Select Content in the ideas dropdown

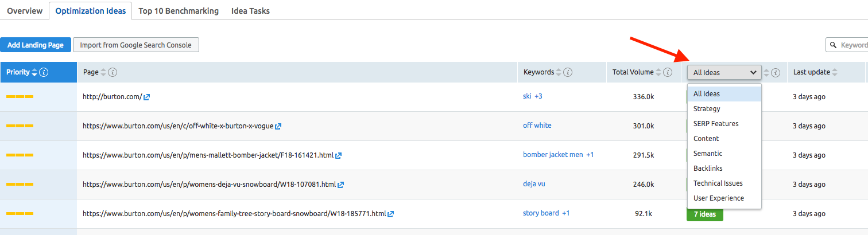(724, 139)
